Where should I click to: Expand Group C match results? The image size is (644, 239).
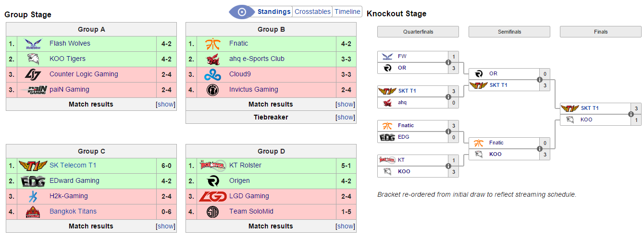[x=166, y=227]
